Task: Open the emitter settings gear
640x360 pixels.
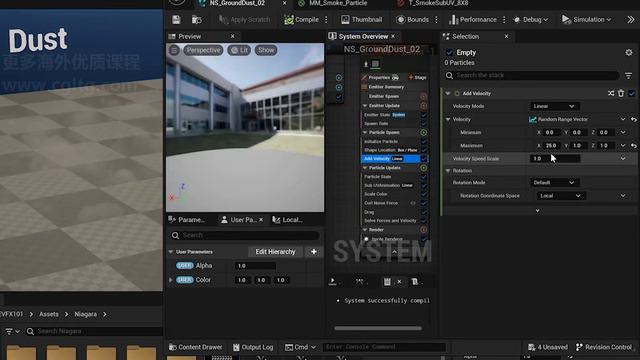Action: (629, 52)
